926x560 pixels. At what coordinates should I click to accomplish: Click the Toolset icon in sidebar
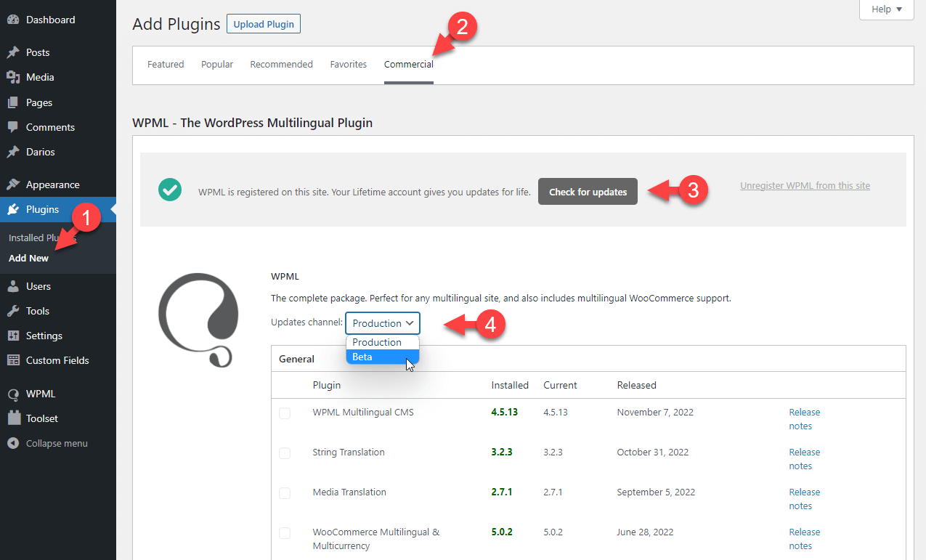click(13, 418)
